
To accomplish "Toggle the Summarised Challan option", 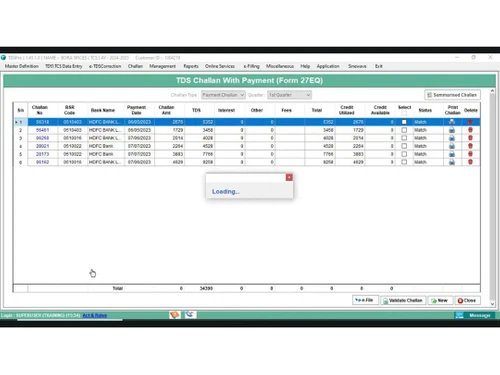I will [x=452, y=95].
